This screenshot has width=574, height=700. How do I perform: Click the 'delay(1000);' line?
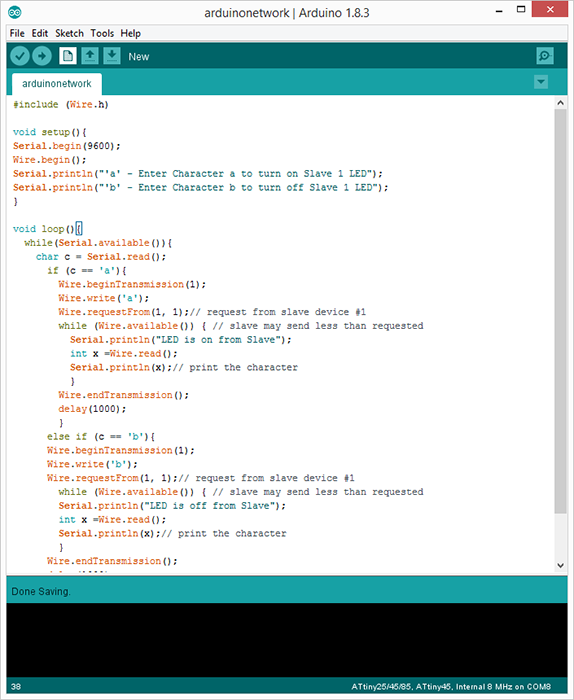92,409
